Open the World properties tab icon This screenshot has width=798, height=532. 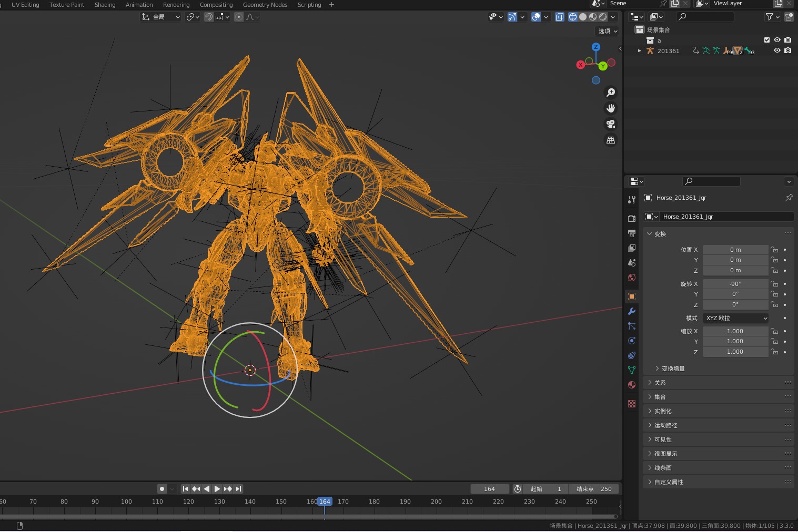pos(632,277)
